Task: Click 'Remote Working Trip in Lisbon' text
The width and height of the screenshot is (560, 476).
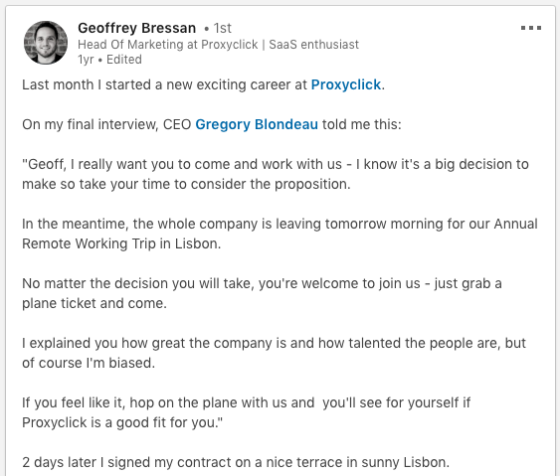Action: click(121, 244)
